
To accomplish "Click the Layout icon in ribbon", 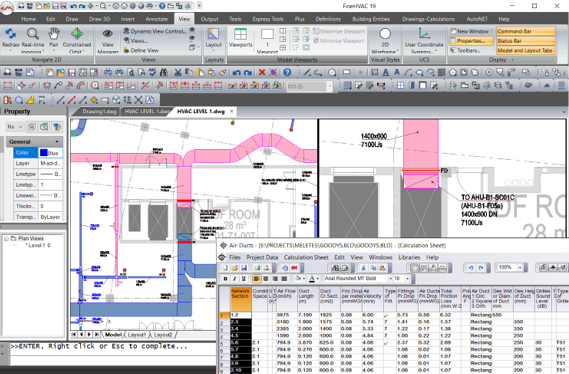I will [213, 34].
